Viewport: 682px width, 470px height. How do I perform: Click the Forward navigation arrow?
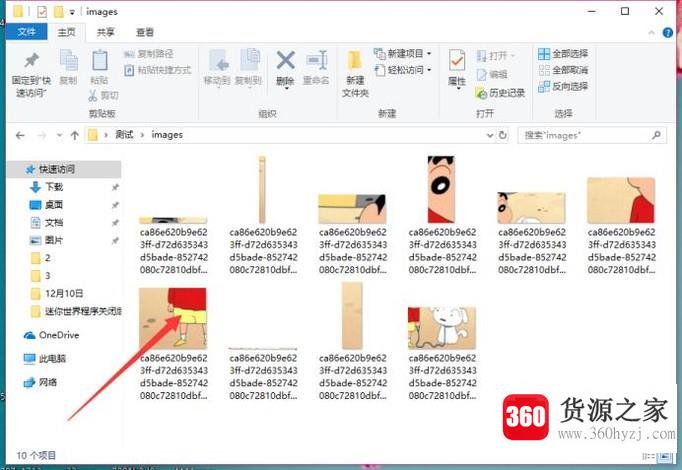tap(42, 136)
